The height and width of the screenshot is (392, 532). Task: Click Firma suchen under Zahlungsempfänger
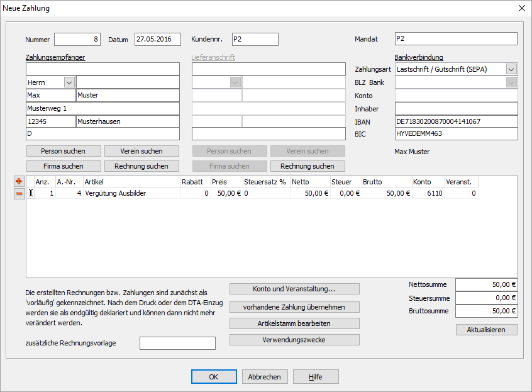tap(64, 166)
